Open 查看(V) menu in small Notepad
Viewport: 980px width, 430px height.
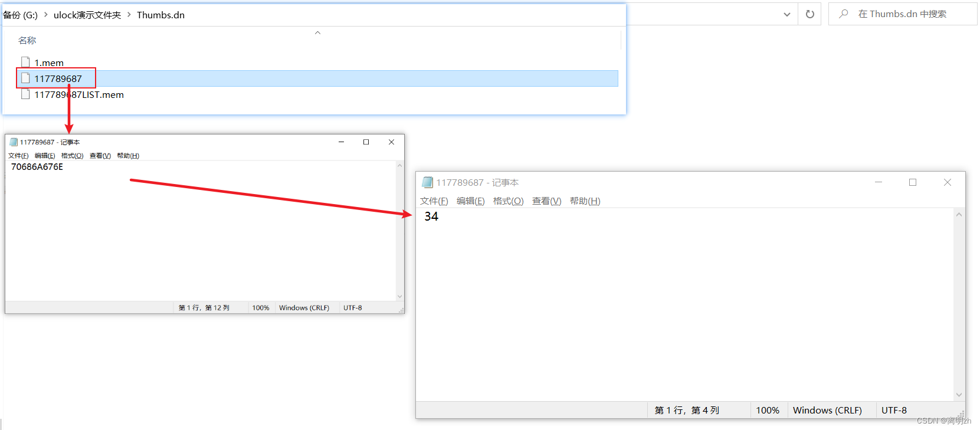tap(100, 156)
